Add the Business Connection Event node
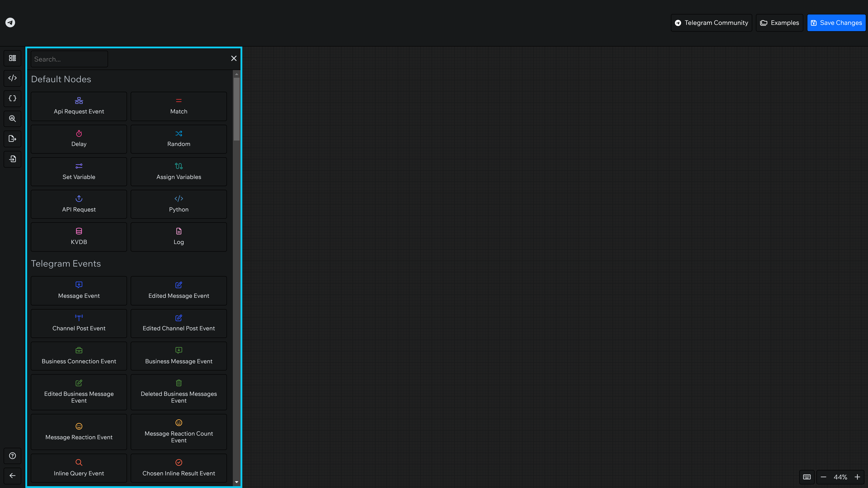868x488 pixels. point(79,356)
